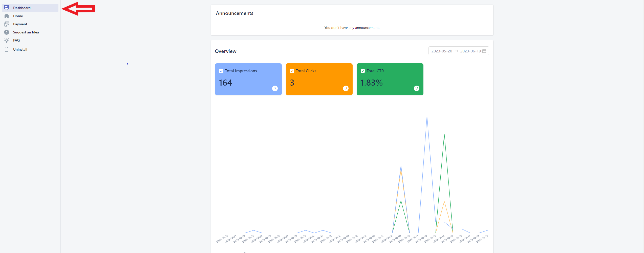The height and width of the screenshot is (253, 644).
Task: Click the Announcements heading
Action: click(234, 13)
